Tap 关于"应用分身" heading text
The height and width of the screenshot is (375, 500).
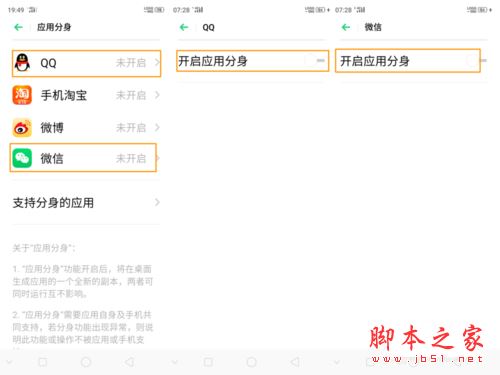click(x=44, y=248)
